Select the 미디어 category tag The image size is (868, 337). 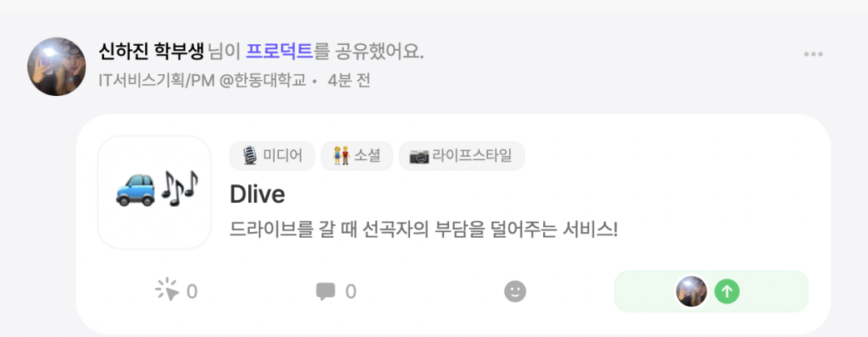click(x=272, y=156)
